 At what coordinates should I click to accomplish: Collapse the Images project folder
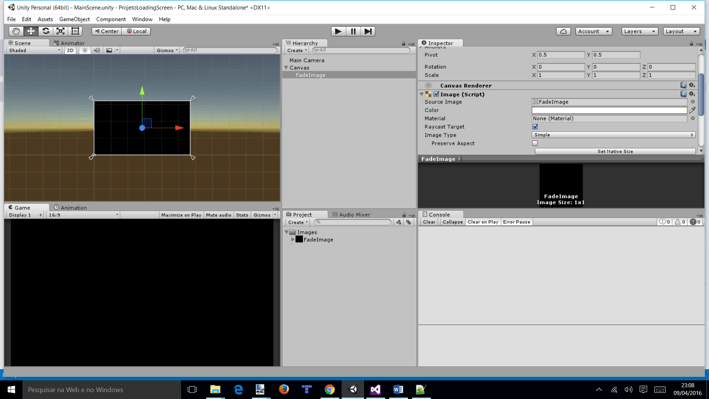(x=287, y=232)
